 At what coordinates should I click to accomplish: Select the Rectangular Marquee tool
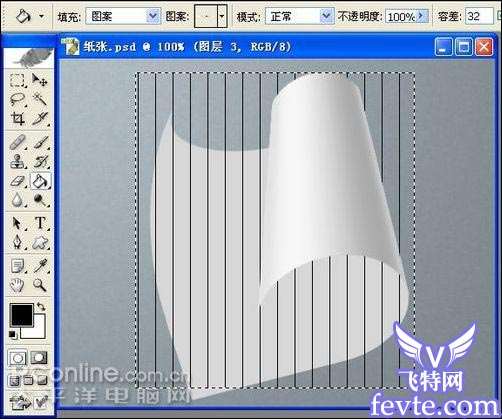click(x=17, y=81)
